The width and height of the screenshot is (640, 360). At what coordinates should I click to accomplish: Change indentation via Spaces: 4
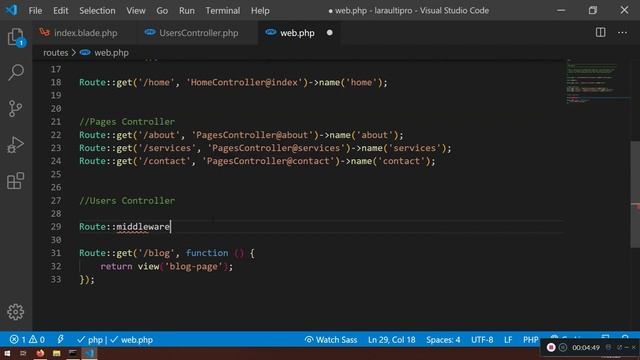pyautogui.click(x=443, y=340)
